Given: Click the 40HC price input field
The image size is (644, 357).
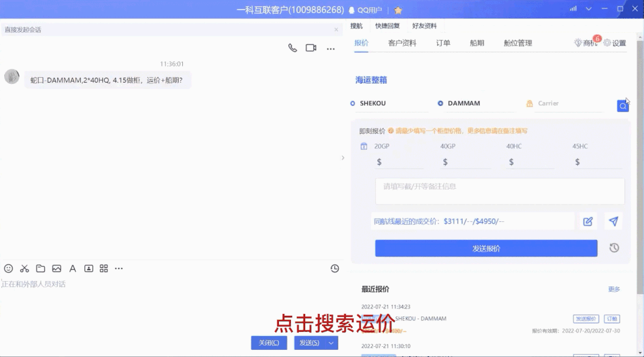Looking at the screenshot, I should (531, 161).
